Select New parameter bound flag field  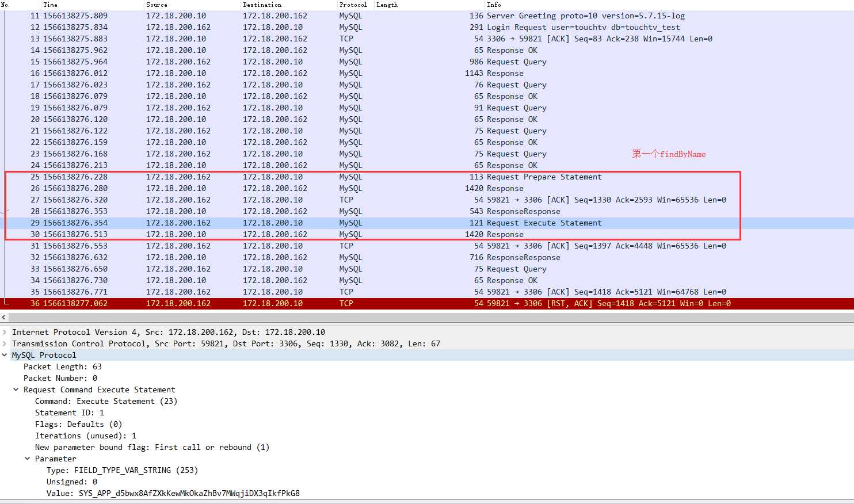[152, 447]
